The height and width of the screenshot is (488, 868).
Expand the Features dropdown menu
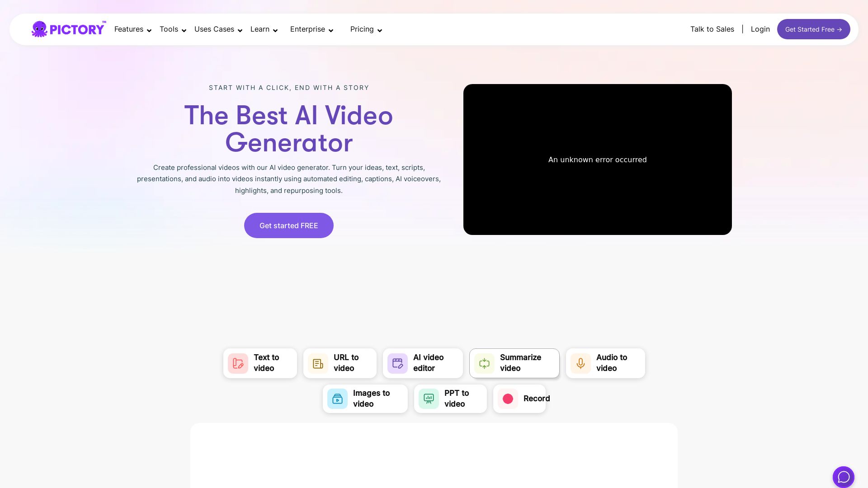[132, 29]
